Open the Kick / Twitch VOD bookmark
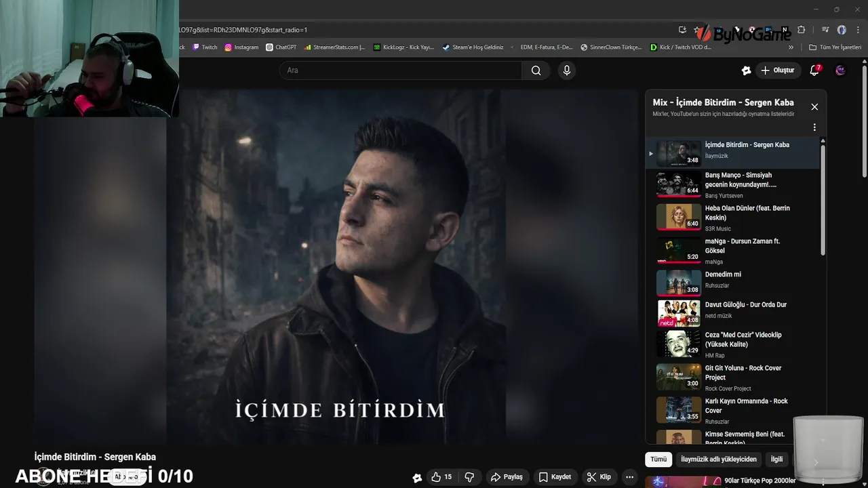 (x=680, y=47)
